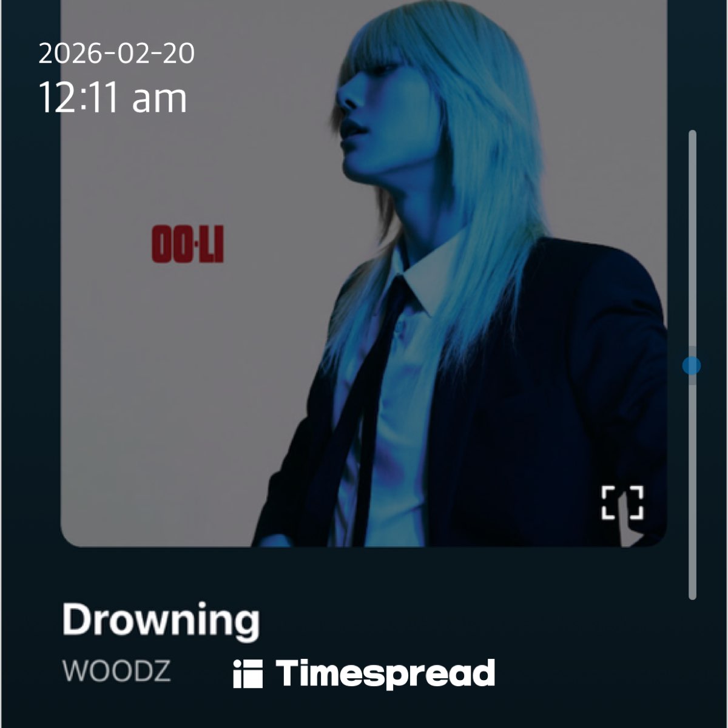The image size is (728, 728).
Task: Select the Drowning album cover thumbnail
Action: (364, 273)
